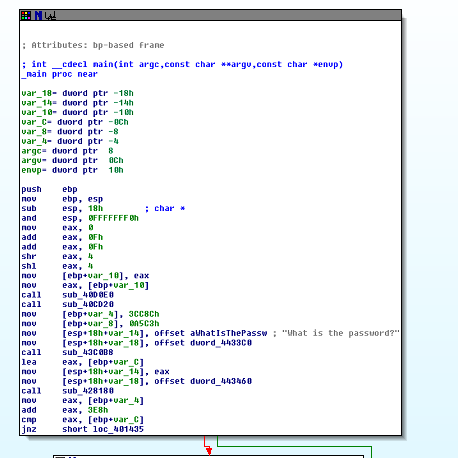The width and height of the screenshot is (458, 458).
Task: Click the 3E8h constant in add instruction
Action: (98, 410)
